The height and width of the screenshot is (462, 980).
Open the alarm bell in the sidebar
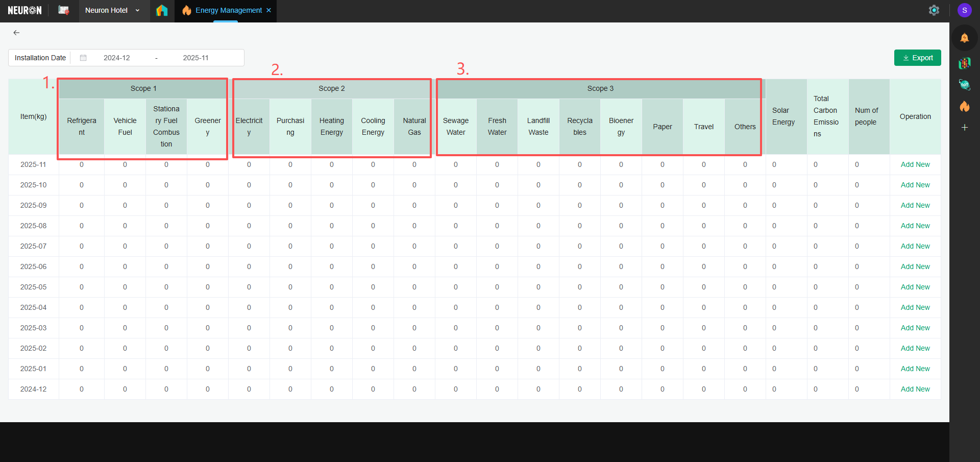click(964, 38)
